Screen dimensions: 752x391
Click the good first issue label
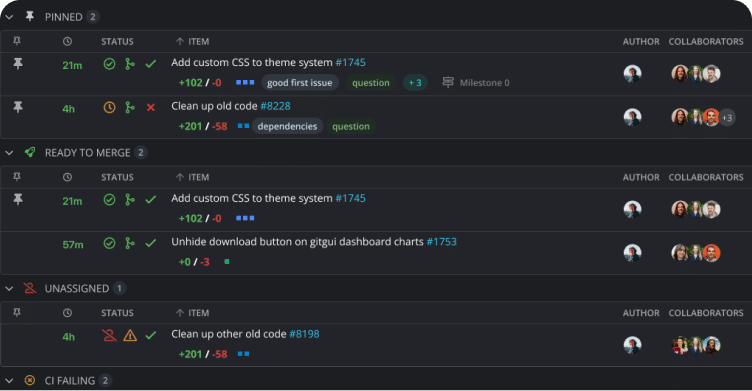tap(300, 83)
